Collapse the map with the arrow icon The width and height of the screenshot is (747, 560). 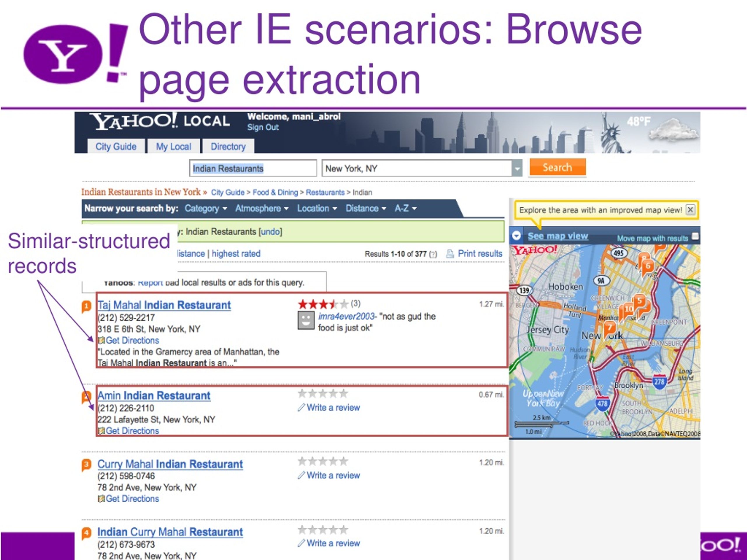(x=516, y=236)
